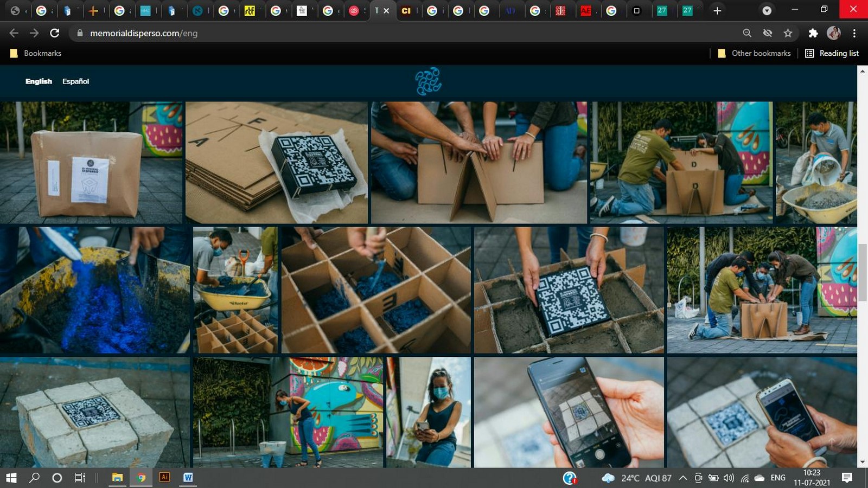Open the Chrome zoom magnifier icon
This screenshot has width=868, height=488.
[x=747, y=33]
